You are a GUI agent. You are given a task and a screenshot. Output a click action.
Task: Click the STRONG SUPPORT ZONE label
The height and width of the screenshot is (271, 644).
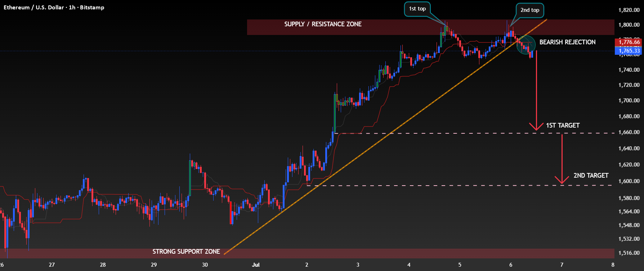tap(186, 252)
